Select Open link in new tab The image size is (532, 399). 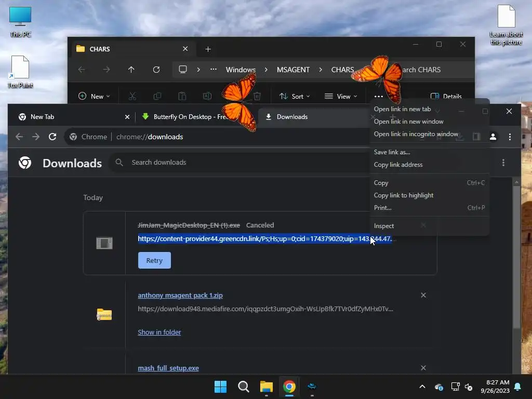click(x=403, y=109)
